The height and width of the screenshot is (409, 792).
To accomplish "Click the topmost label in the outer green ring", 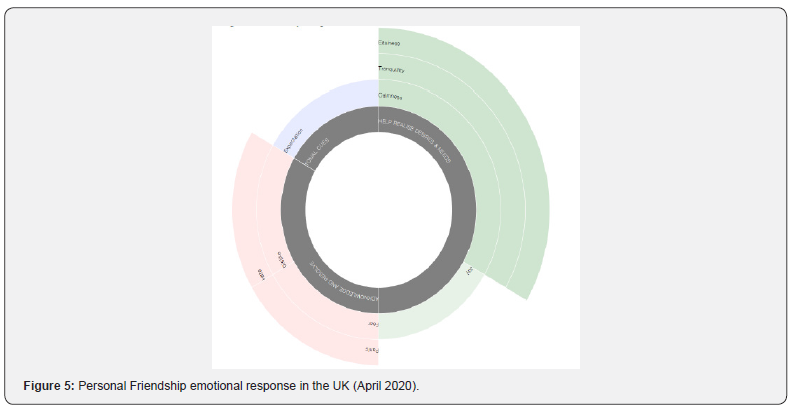I will [390, 43].
